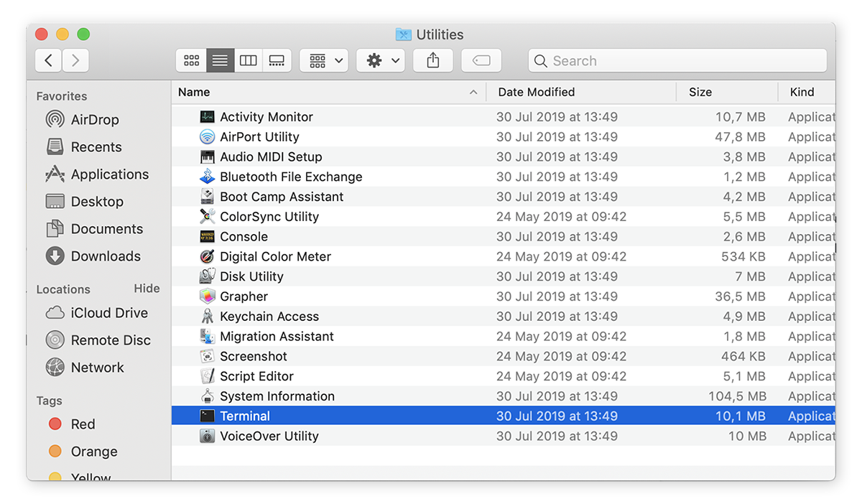The image size is (862, 504).
Task: Switch to gallery view
Action: coord(277,60)
